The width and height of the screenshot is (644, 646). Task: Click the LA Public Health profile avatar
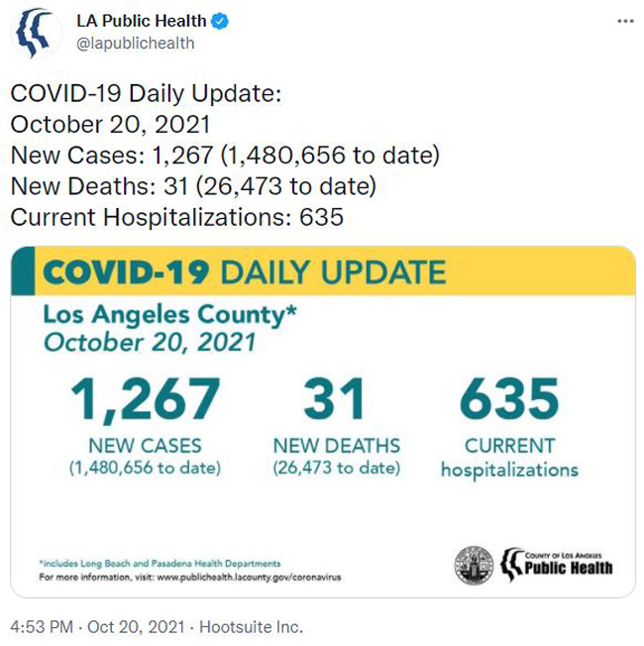[x=36, y=33]
